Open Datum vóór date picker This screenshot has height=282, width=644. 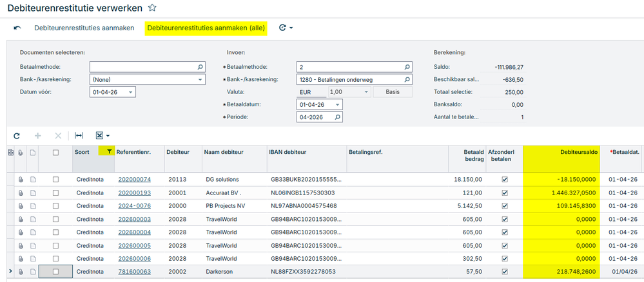[131, 92]
